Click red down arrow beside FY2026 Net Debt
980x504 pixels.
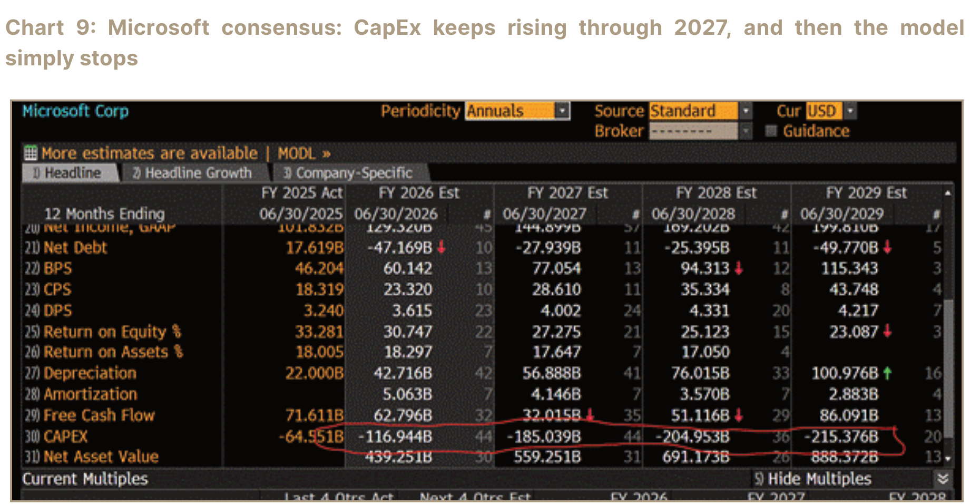(442, 247)
